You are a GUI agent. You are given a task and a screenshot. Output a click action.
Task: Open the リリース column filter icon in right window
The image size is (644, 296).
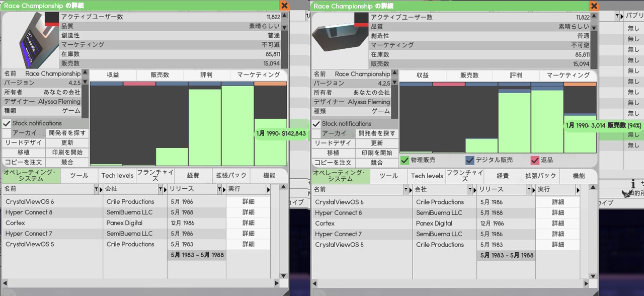coord(529,189)
